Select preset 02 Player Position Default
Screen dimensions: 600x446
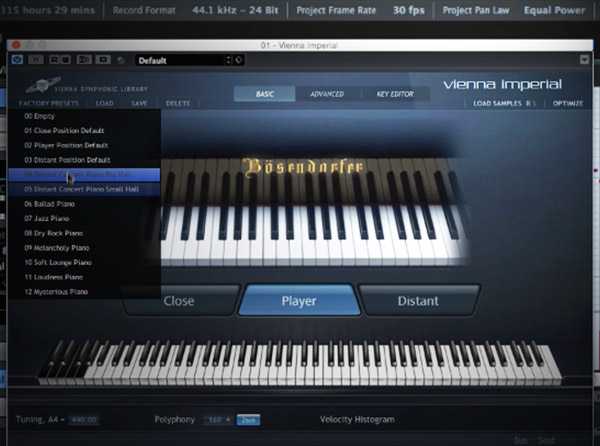click(x=84, y=145)
